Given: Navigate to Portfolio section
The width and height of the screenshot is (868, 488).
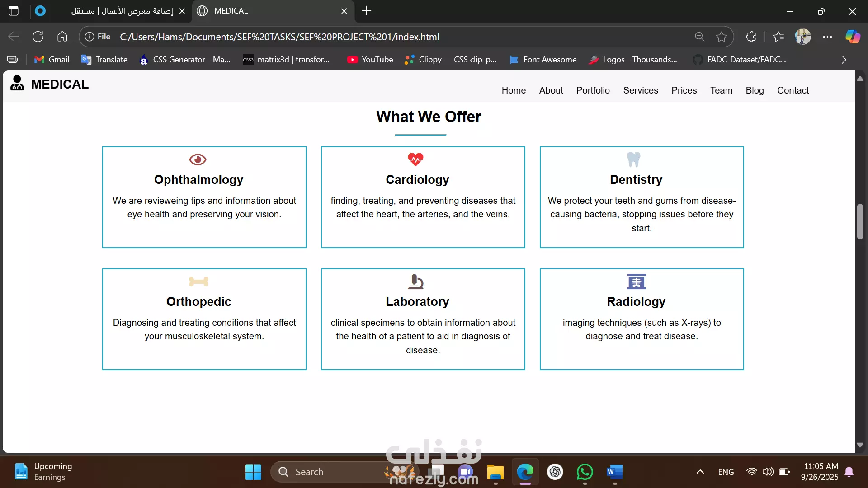Looking at the screenshot, I should [593, 90].
